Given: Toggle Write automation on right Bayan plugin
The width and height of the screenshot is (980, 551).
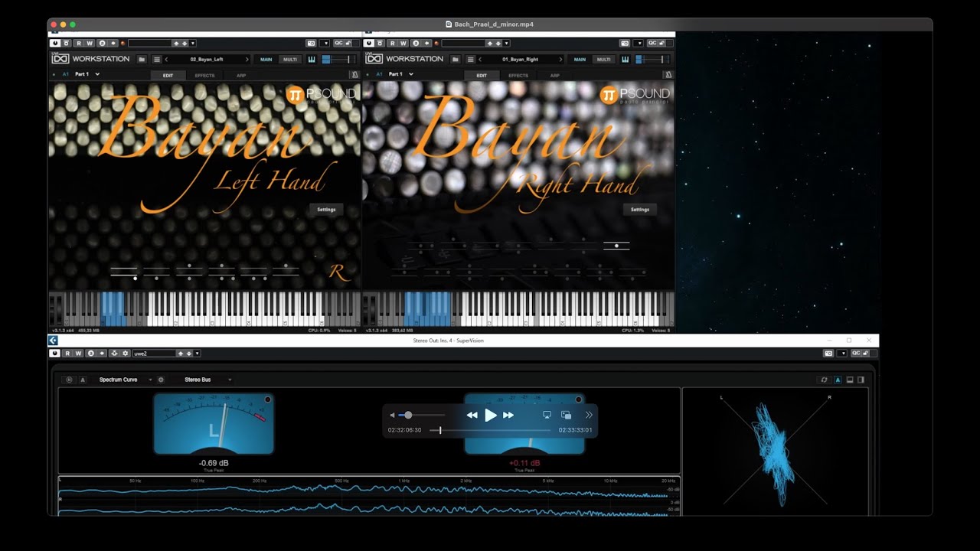Looking at the screenshot, I should (403, 44).
